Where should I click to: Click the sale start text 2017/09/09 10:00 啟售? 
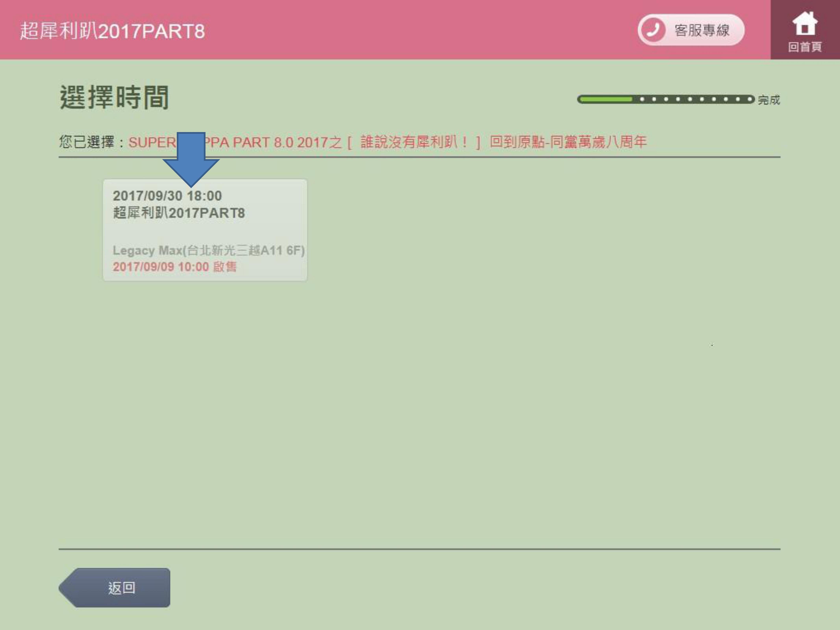(x=175, y=267)
